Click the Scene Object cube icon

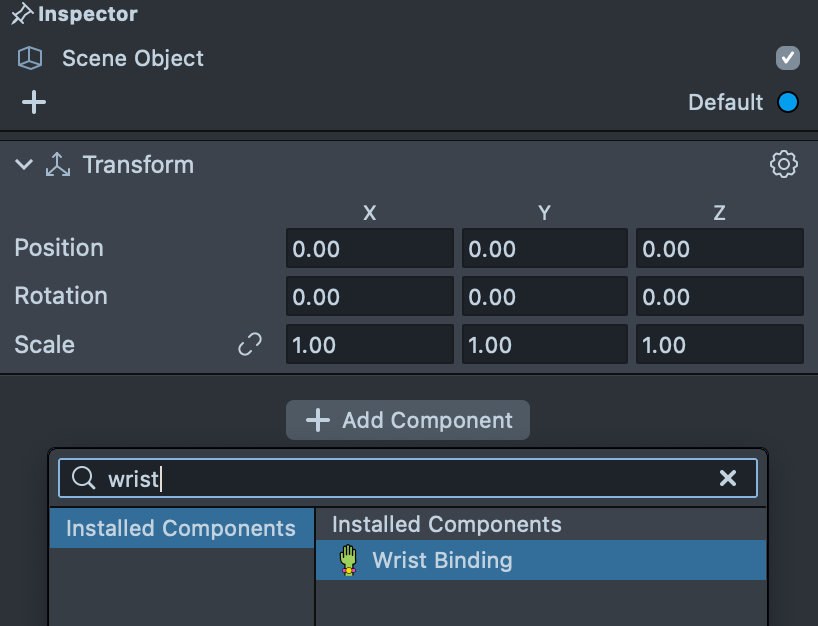(30, 59)
